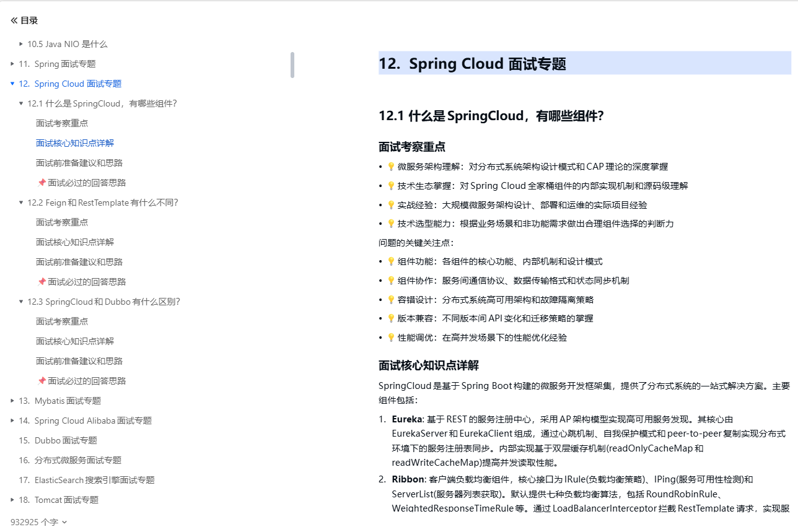Open 面试核心知识点详解 under section 12.2
This screenshot has width=798, height=532.
75,242
